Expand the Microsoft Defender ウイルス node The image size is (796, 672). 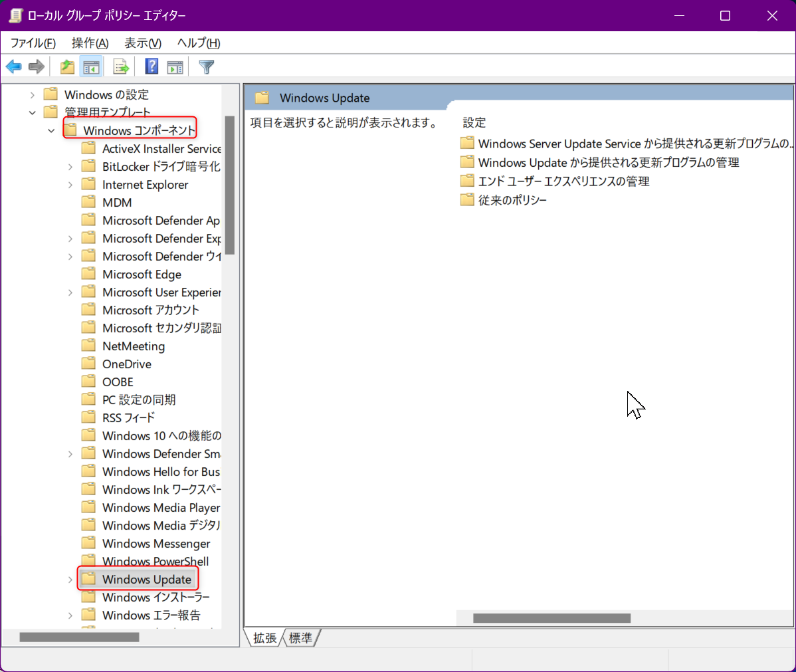click(x=70, y=257)
